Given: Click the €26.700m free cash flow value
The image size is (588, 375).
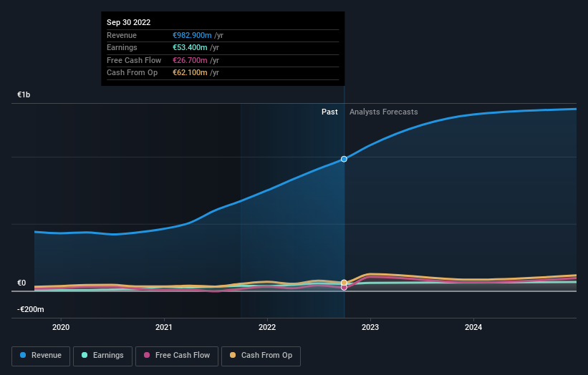Looking at the screenshot, I should (x=190, y=60).
